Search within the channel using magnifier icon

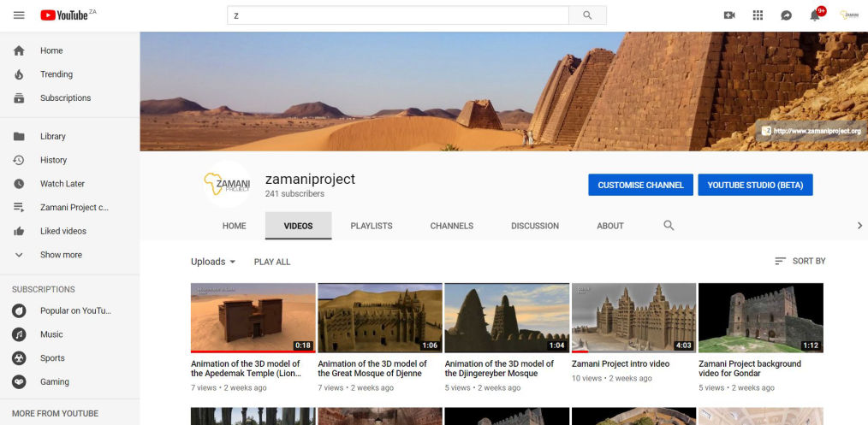(669, 226)
